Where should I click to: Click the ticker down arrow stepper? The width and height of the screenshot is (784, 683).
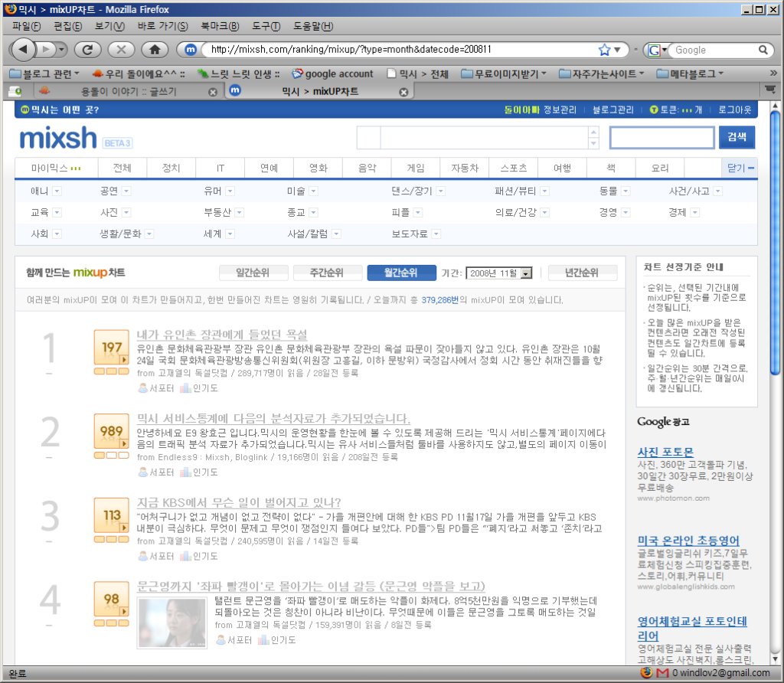tap(593, 143)
